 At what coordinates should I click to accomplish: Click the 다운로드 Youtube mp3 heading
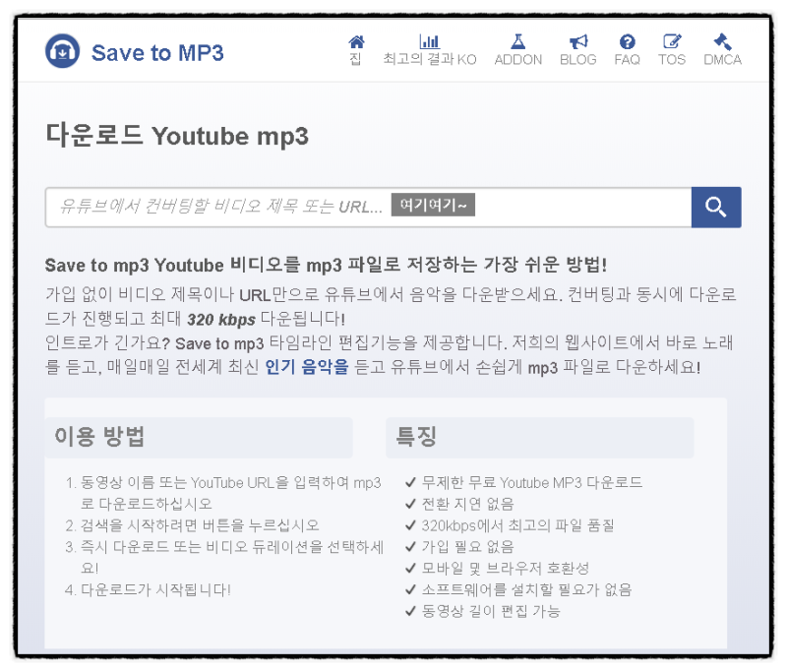tap(177, 136)
